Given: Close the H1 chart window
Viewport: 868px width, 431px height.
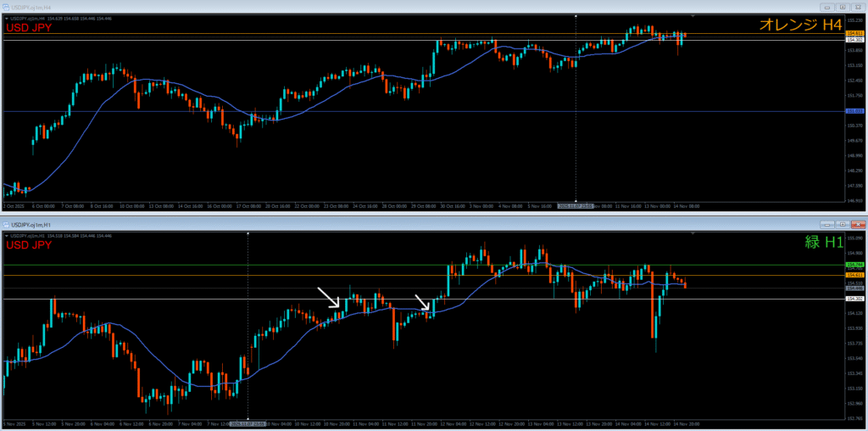Looking at the screenshot, I should [x=858, y=225].
